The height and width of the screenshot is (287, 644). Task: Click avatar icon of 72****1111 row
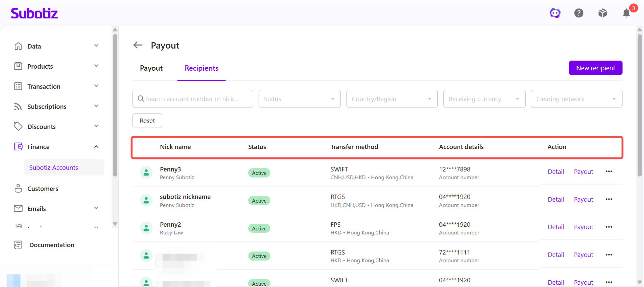(x=146, y=256)
